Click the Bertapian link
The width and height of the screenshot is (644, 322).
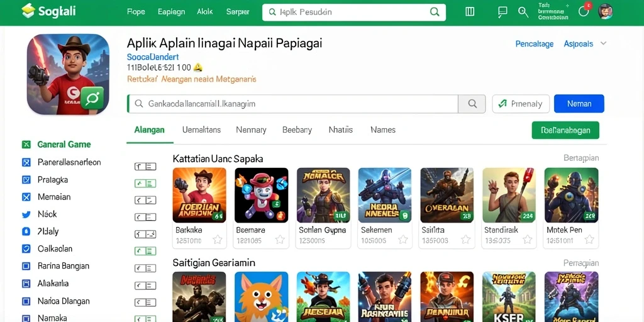click(x=581, y=158)
